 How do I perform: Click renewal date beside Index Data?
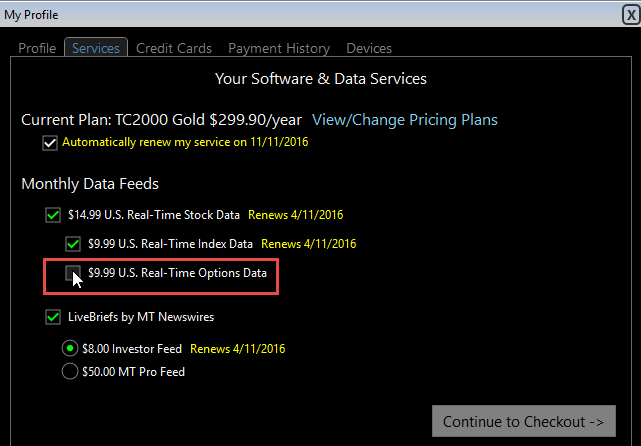309,244
